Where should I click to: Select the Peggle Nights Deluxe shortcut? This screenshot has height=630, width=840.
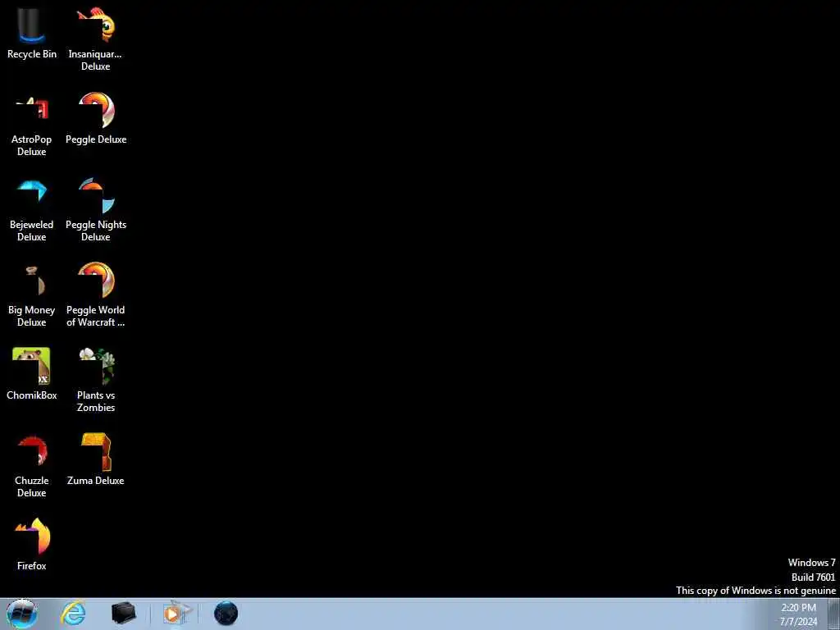(x=96, y=210)
